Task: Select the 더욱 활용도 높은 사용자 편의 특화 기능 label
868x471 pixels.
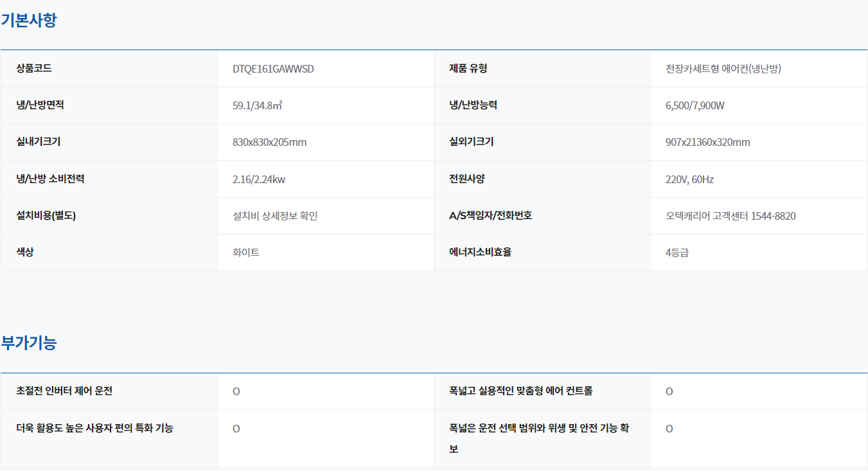Action: [94, 428]
